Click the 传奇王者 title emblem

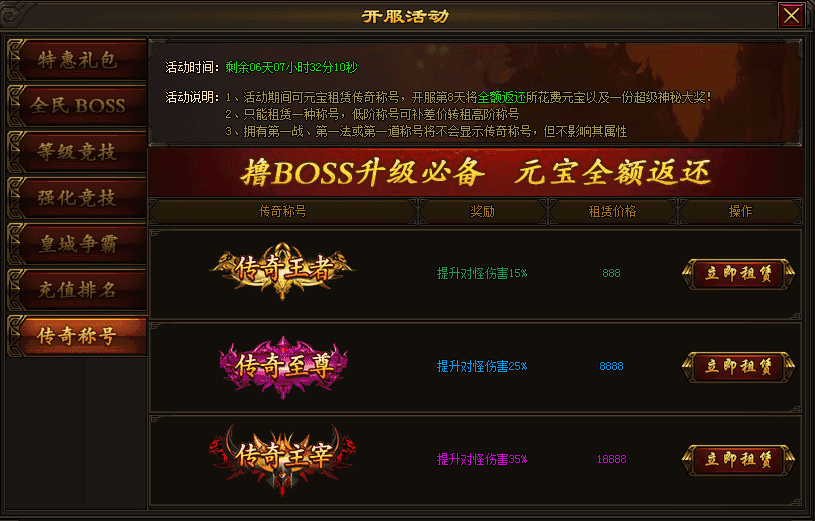282,271
